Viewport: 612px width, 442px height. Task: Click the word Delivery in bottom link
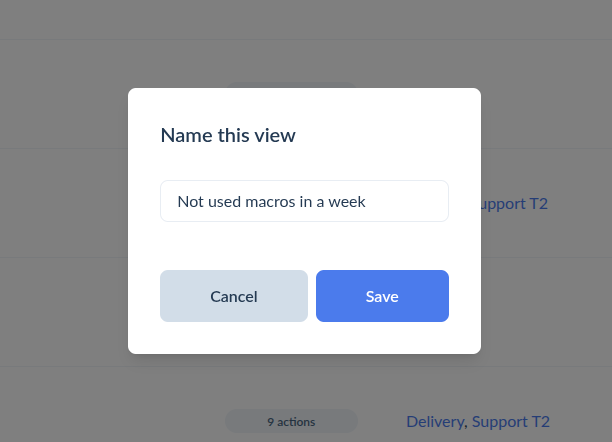[x=436, y=422]
